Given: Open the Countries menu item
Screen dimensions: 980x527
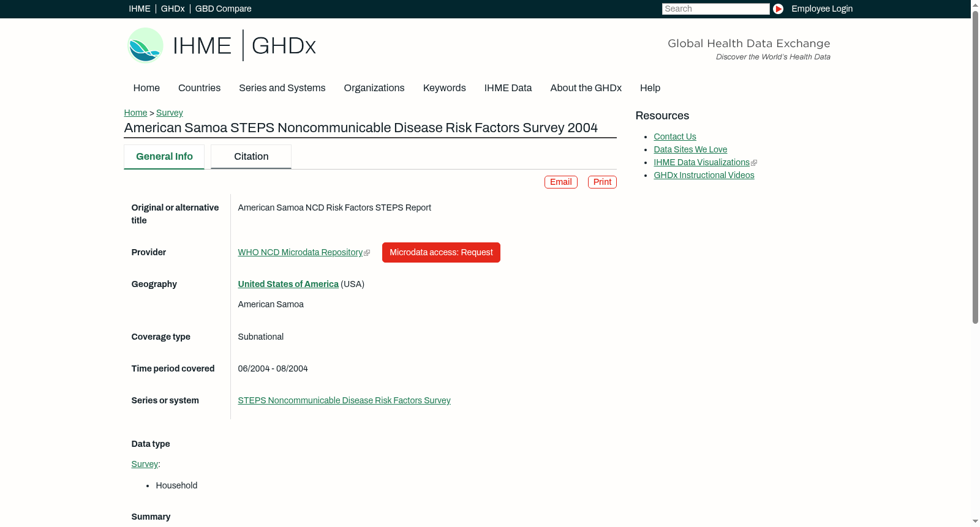Looking at the screenshot, I should coord(199,88).
